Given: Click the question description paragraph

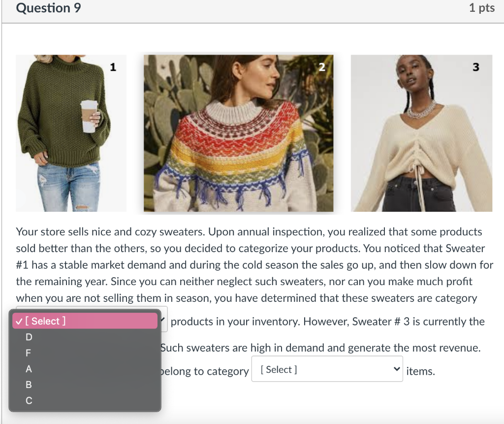Looking at the screenshot, I should pyautogui.click(x=246, y=264).
